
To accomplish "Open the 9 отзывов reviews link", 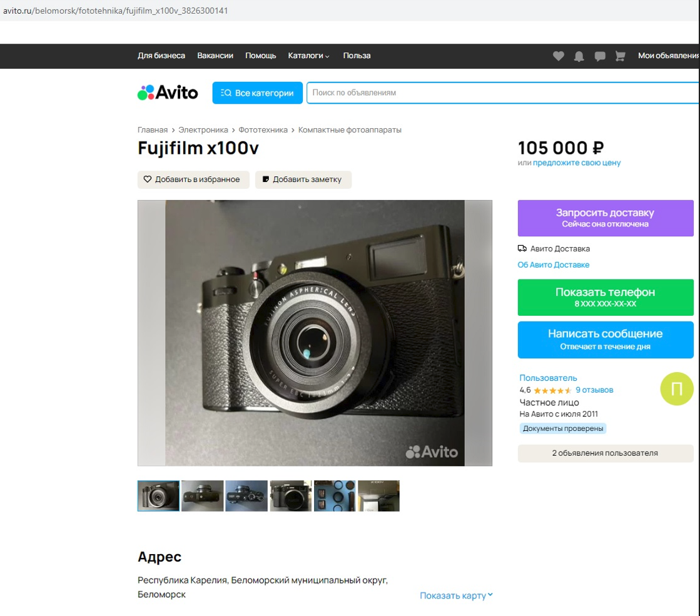I will (595, 390).
